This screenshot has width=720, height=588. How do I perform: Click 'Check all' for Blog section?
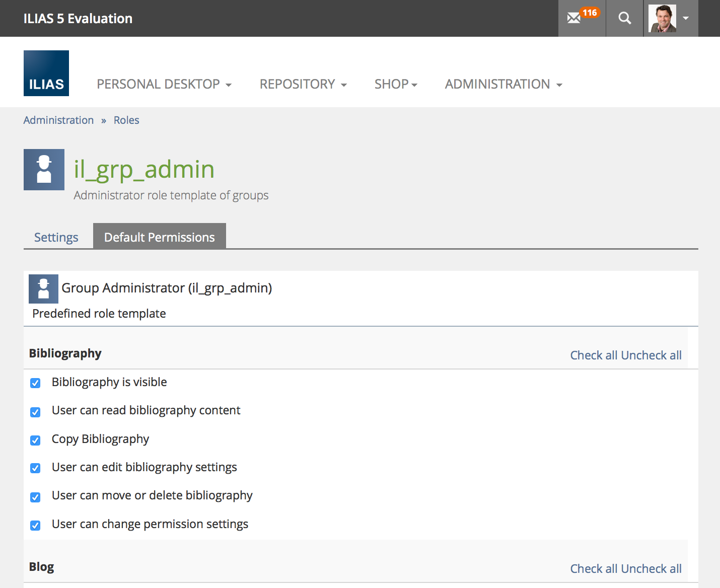594,569
